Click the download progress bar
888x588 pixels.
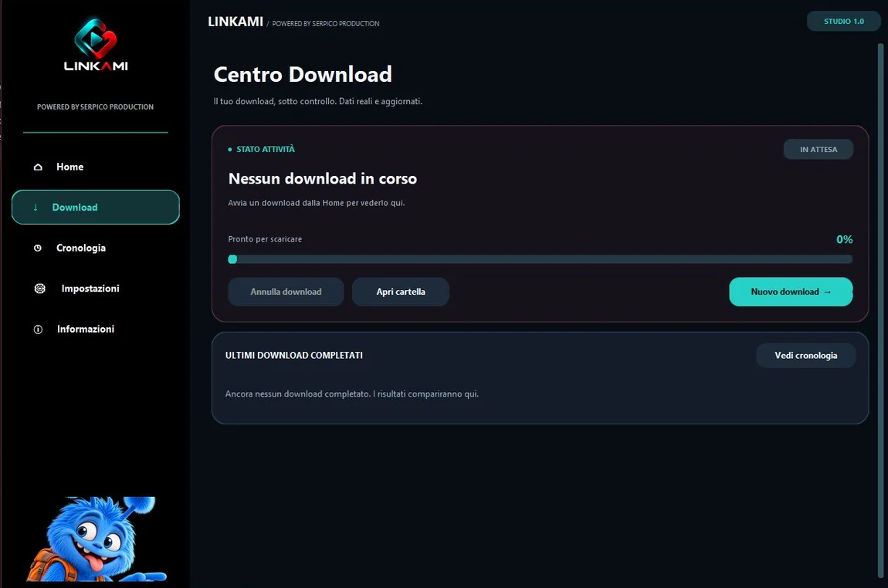click(541, 259)
